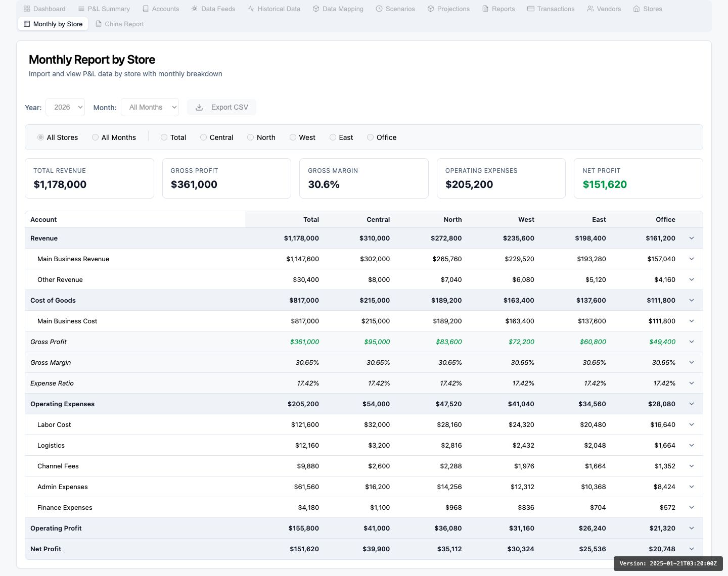Expand the Cost of Goods row chevron
Viewport: 728px width, 576px height.
692,300
